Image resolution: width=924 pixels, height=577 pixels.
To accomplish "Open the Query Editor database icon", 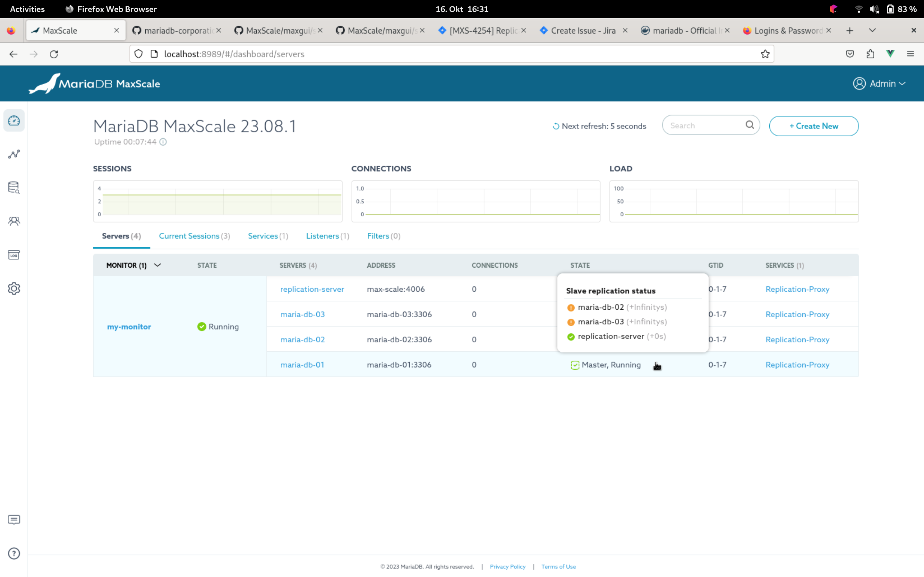I will (14, 188).
